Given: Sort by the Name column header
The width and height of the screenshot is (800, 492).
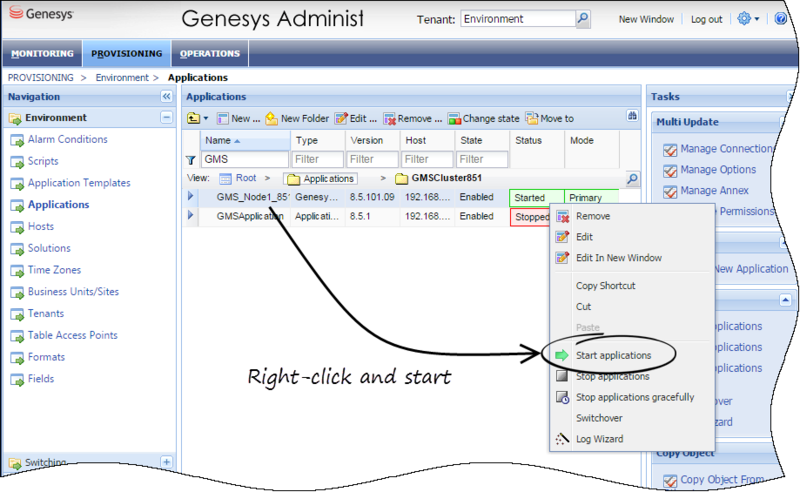Looking at the screenshot, I should 246,140.
